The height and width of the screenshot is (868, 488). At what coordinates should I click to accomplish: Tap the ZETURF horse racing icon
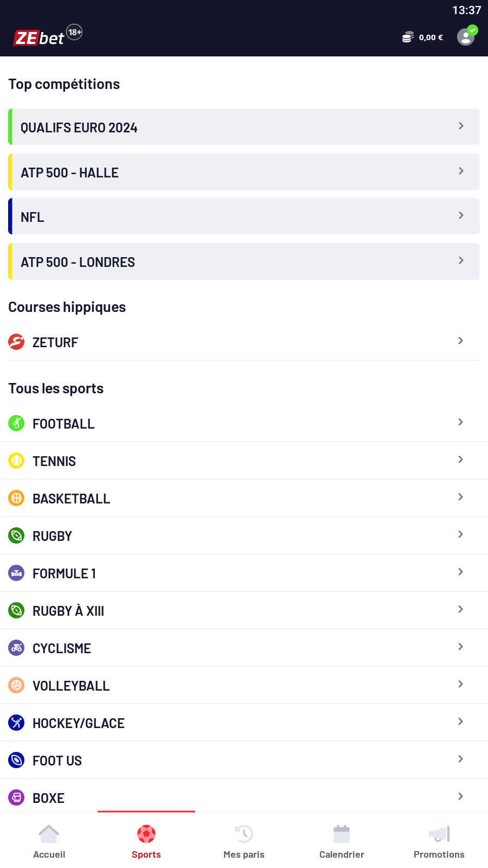click(17, 342)
